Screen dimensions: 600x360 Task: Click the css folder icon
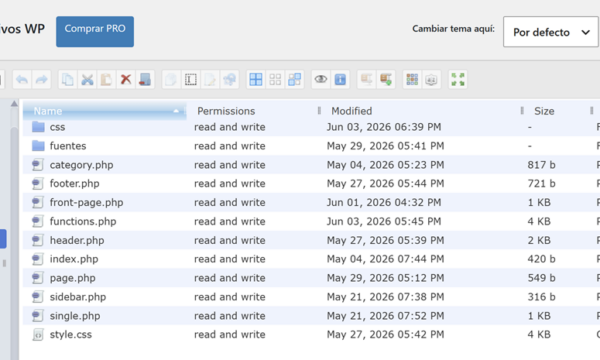click(x=38, y=127)
